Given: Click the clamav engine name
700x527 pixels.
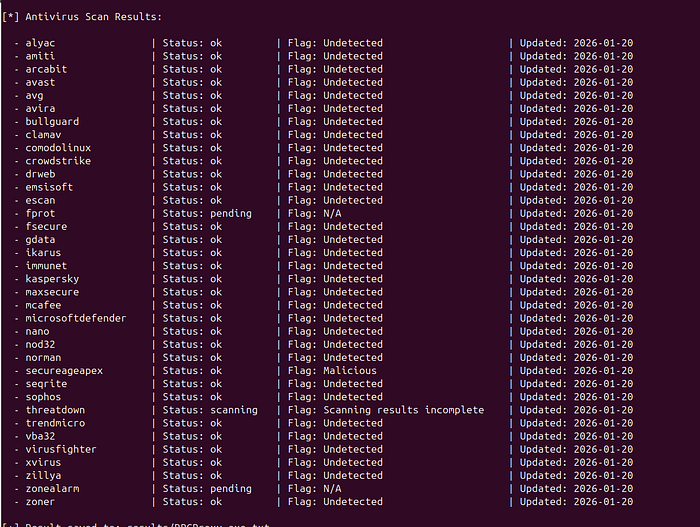Looking at the screenshot, I should click(x=43, y=135).
